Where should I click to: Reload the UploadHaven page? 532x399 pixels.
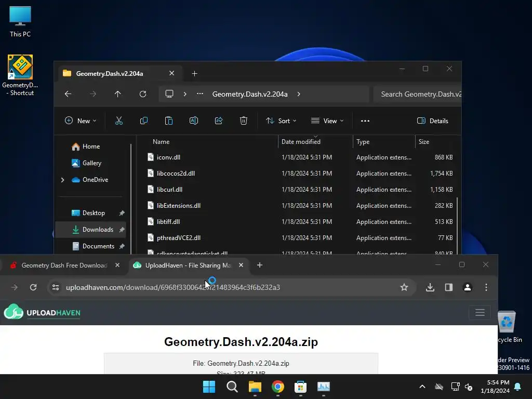[33, 288]
